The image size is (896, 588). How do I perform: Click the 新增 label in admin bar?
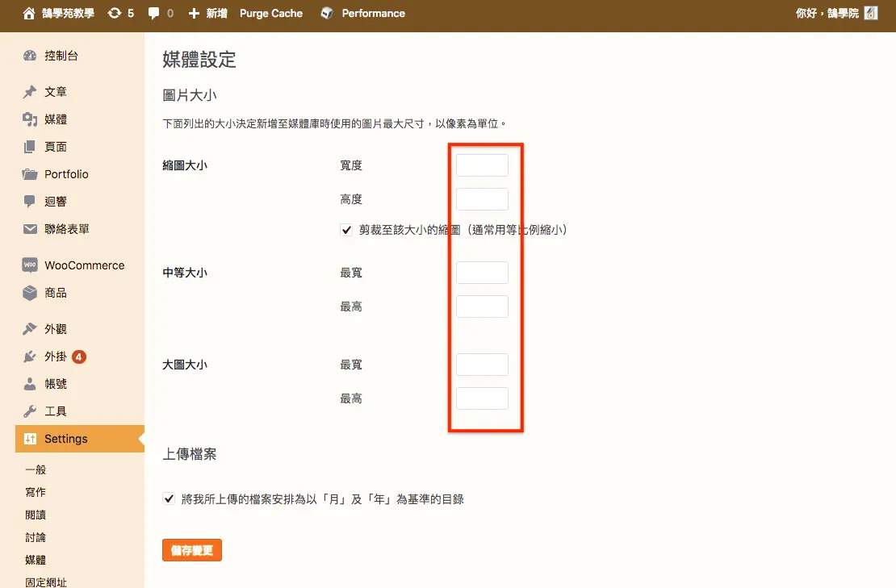pyautogui.click(x=216, y=13)
